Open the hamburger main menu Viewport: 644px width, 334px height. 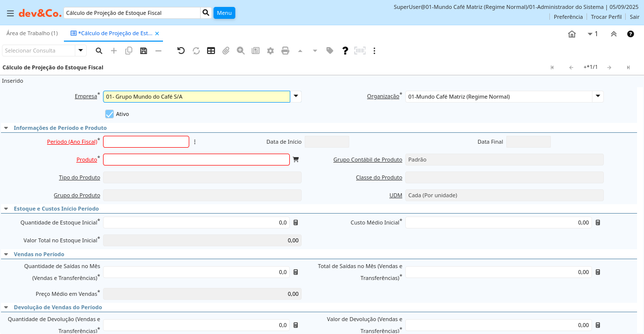pos(10,13)
